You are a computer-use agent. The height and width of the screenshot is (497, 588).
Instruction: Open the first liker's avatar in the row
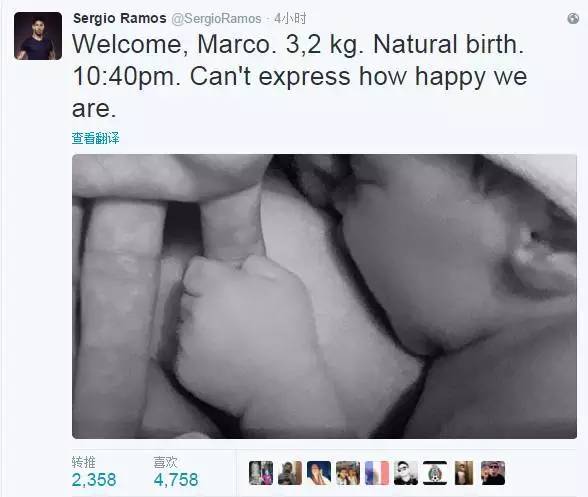[x=261, y=473]
